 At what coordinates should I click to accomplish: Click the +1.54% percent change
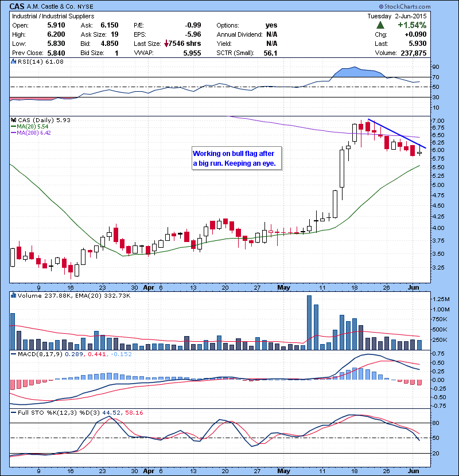click(412, 25)
